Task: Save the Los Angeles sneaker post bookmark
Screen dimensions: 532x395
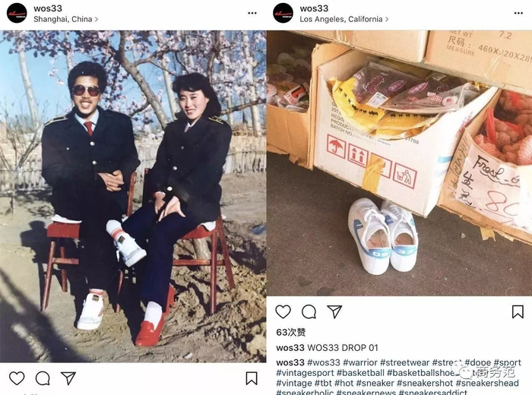Action: [518, 311]
